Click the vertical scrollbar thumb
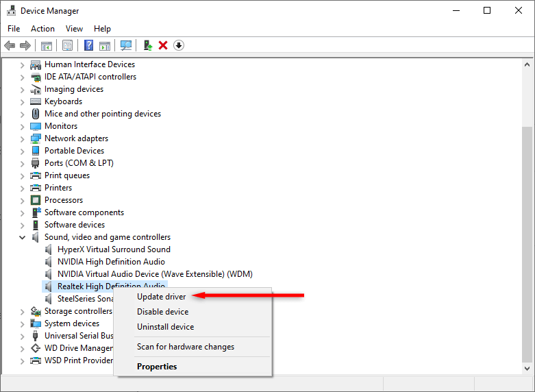535x392 pixels. pyautogui.click(x=527, y=244)
